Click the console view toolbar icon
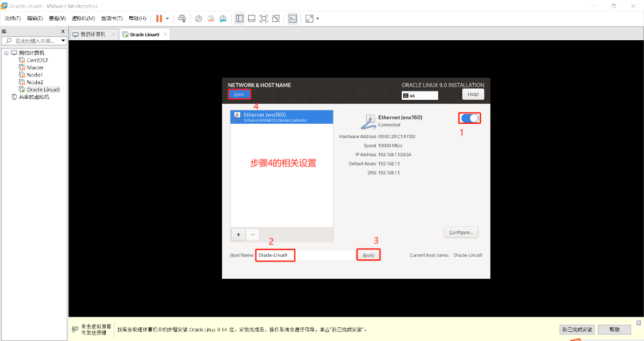The height and width of the screenshot is (341, 644). click(x=292, y=18)
